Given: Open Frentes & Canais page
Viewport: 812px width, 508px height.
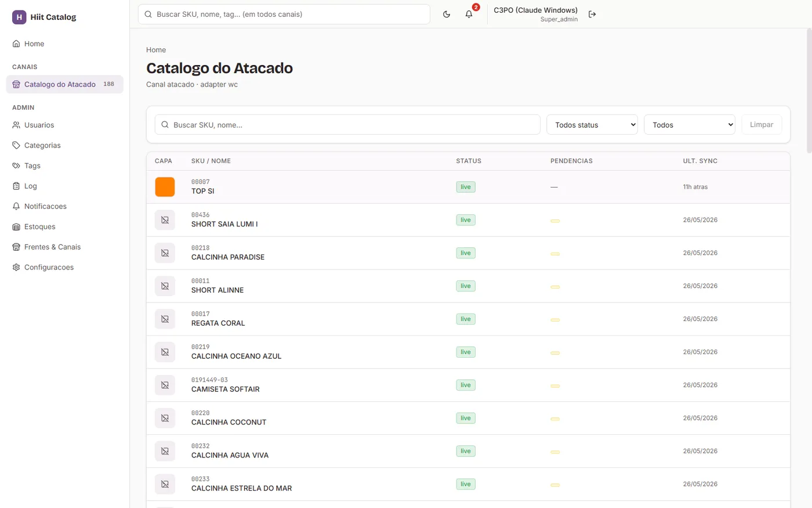Looking at the screenshot, I should tap(64, 247).
